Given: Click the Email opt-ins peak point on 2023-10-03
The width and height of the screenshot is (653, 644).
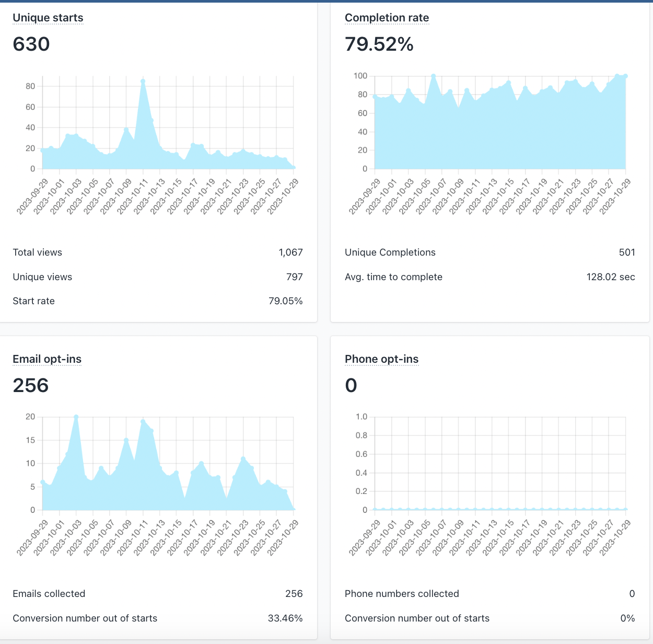Looking at the screenshot, I should pos(76,417).
